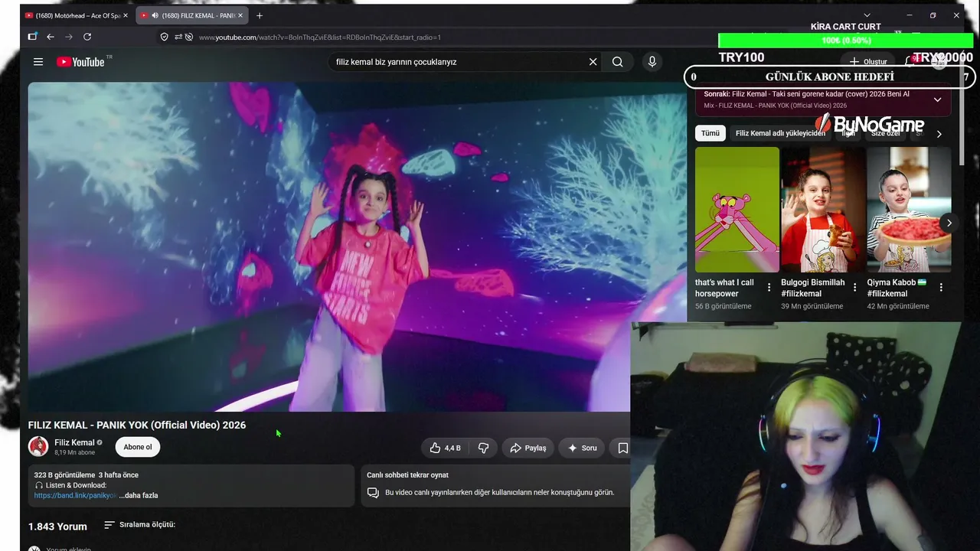
Task: Open the YouTube hamburger guide menu
Action: (38, 62)
